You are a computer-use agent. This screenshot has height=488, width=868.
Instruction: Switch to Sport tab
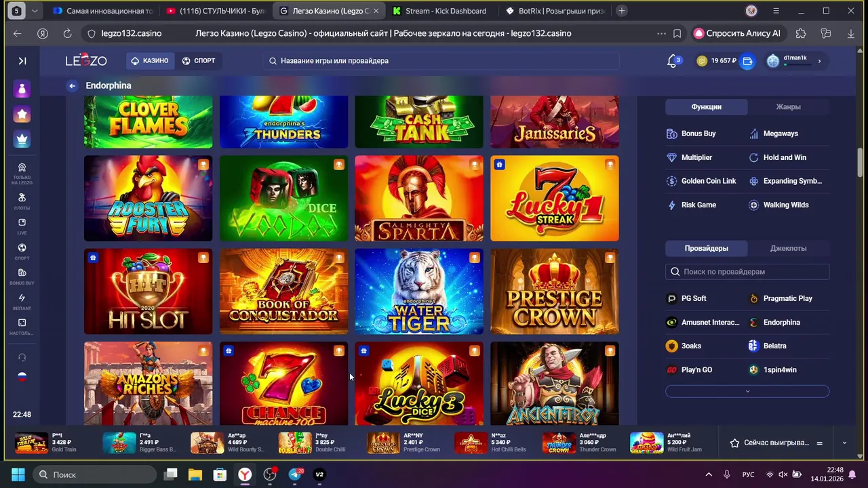click(x=199, y=60)
